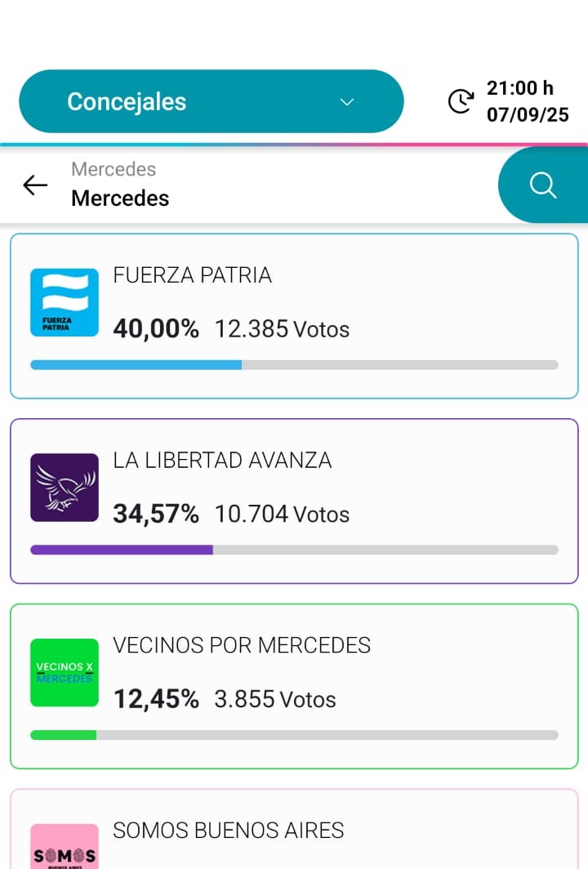Screen dimensions: 588x869
Task: Open the LA LIBERTAD AVANZA result name
Action: pos(222,461)
